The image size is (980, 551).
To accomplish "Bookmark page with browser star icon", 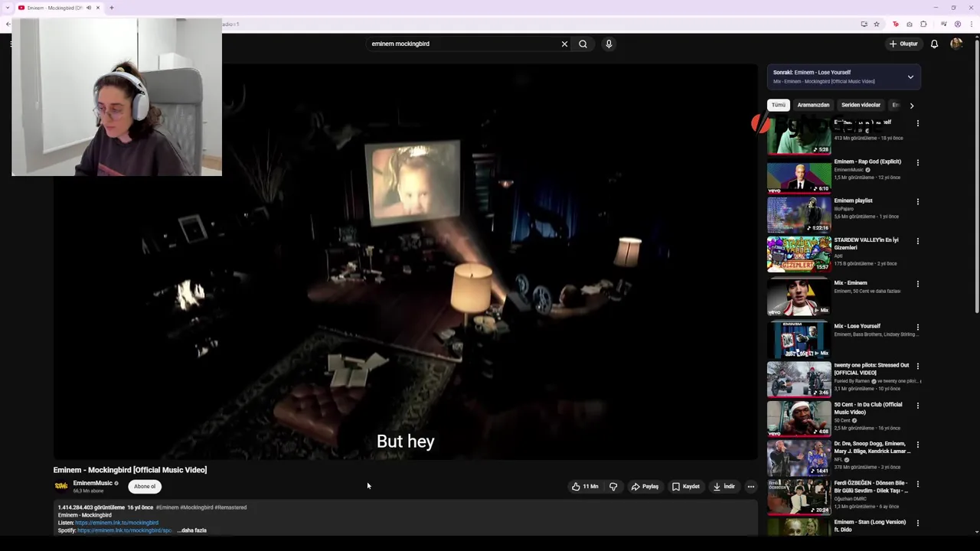I will pyautogui.click(x=877, y=24).
